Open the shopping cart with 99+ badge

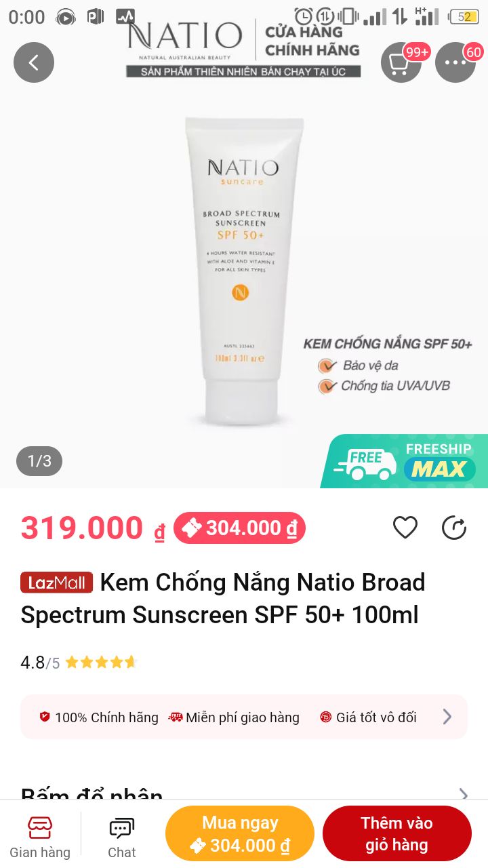coord(401,62)
